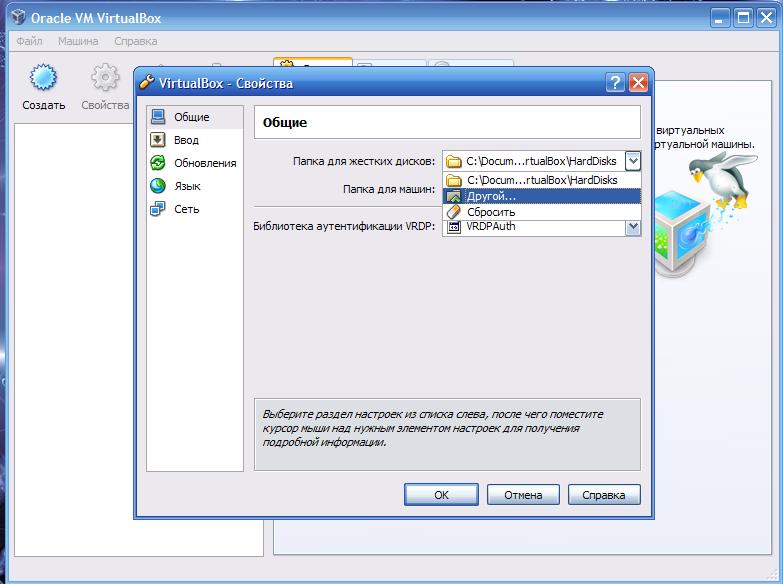
Task: Click the penguin VirtualBox welcome image
Action: 705,215
